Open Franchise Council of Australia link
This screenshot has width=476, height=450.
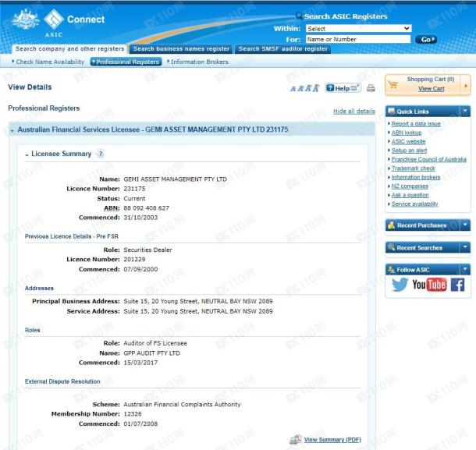[429, 159]
